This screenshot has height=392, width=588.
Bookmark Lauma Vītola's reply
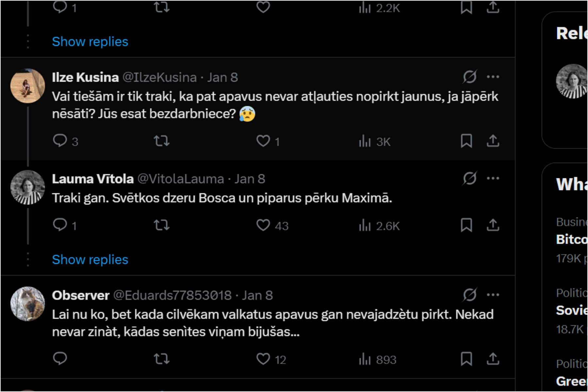coord(466,225)
